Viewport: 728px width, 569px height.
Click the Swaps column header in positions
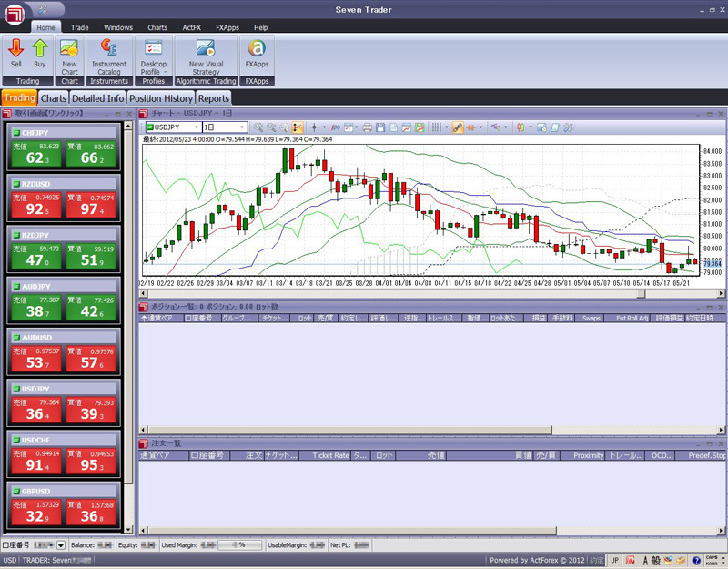click(591, 318)
